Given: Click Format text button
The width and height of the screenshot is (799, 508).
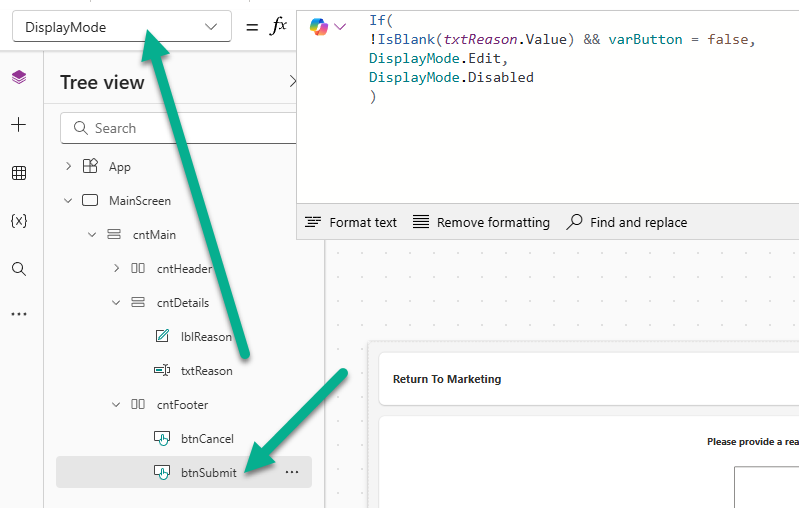Looking at the screenshot, I should [x=351, y=222].
